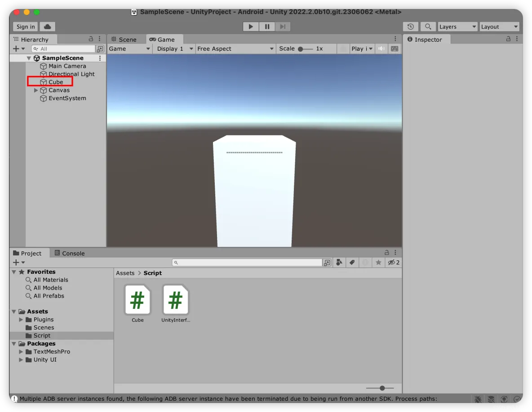Switch to the Console tab
Screen dimensions: 532x412
pyautogui.click(x=70, y=253)
